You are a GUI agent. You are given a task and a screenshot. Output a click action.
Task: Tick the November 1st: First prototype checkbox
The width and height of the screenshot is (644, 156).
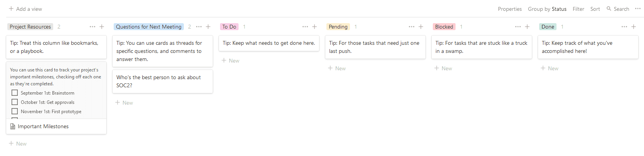(x=15, y=111)
